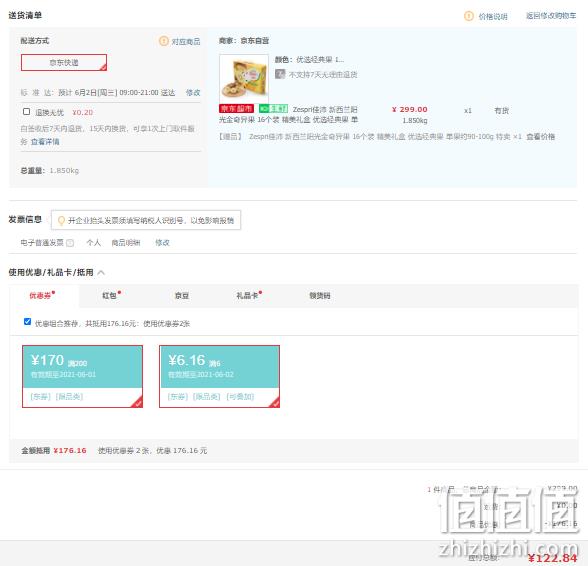Click the 商品明细 invoice content text
Screen dimensions: 588x566
tap(126, 243)
